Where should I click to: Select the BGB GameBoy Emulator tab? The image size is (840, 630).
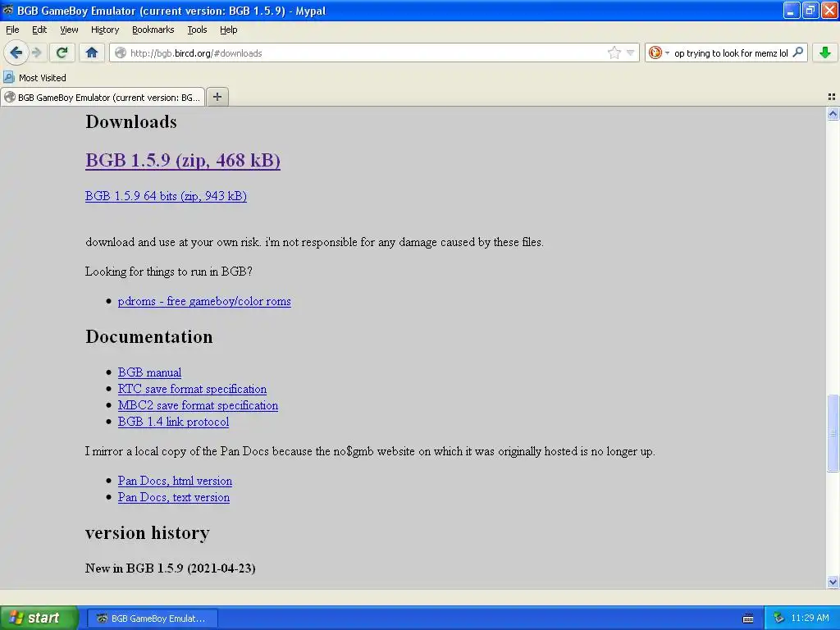point(103,98)
